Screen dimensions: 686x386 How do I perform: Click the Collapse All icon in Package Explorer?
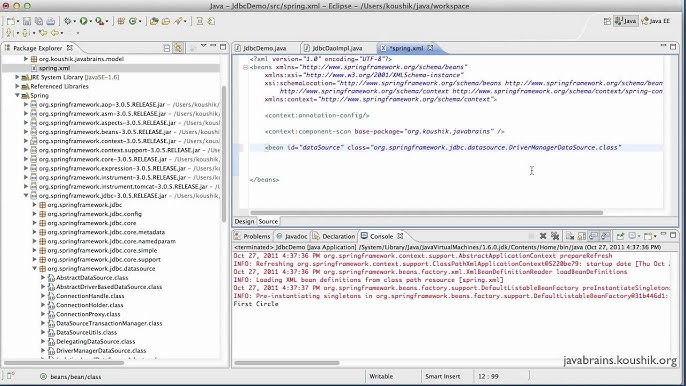coord(167,48)
